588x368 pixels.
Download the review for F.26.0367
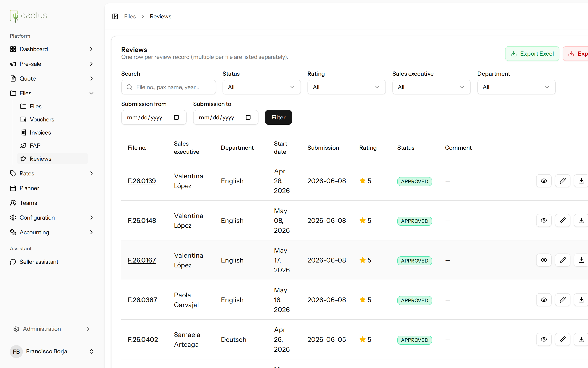click(x=581, y=300)
